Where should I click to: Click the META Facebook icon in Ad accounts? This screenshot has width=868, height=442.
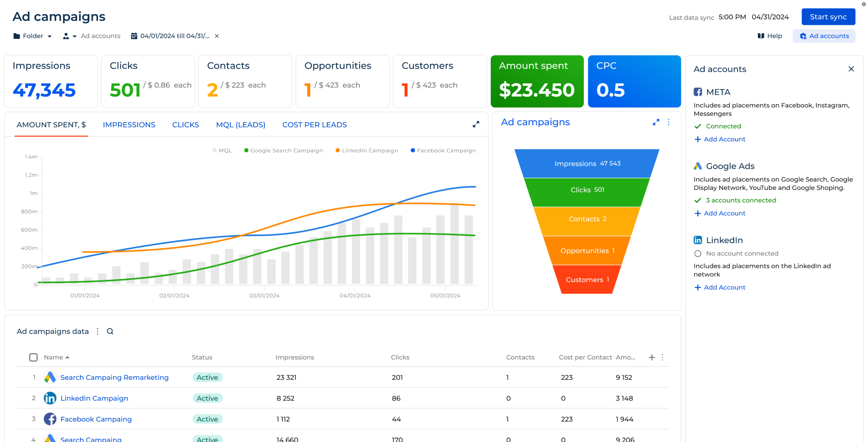(x=698, y=92)
